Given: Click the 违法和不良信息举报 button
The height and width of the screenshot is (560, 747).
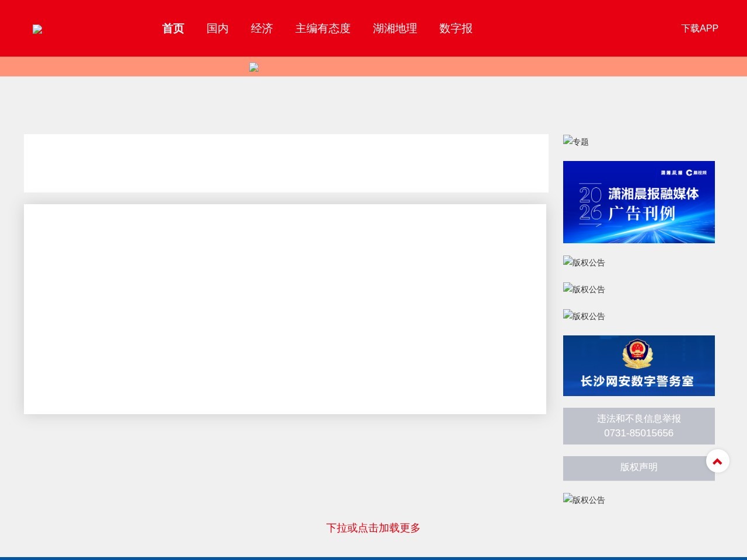Looking at the screenshot, I should [x=638, y=426].
